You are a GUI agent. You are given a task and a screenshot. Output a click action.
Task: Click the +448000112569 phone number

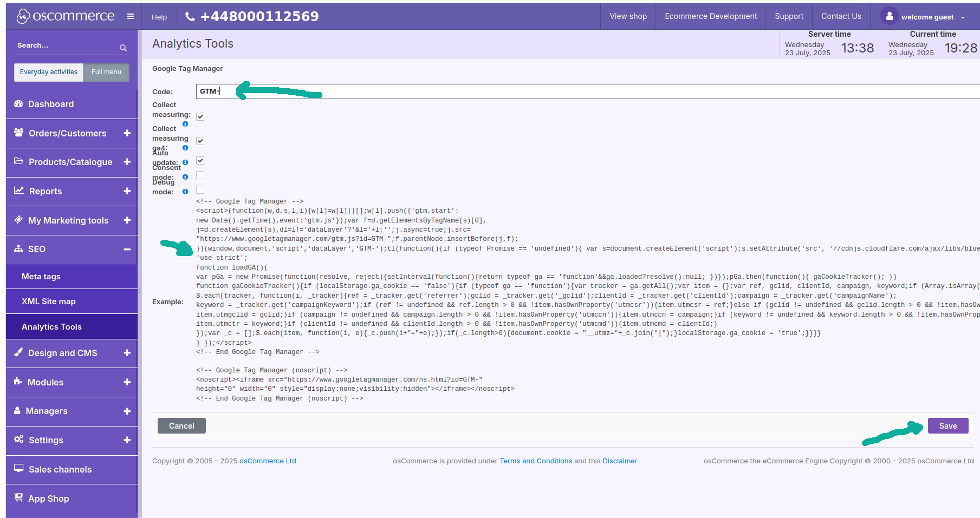click(x=259, y=17)
